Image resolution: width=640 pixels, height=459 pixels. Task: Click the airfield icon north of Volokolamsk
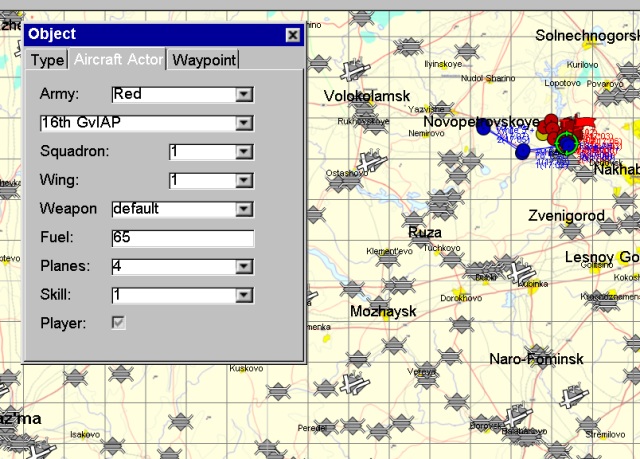[350, 71]
